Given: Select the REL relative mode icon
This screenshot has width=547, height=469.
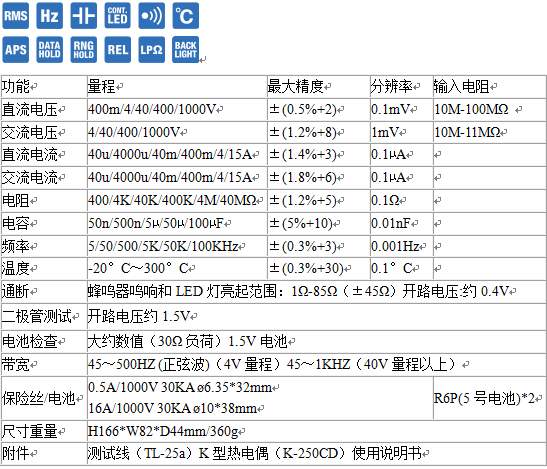Looking at the screenshot, I should coord(118,50).
